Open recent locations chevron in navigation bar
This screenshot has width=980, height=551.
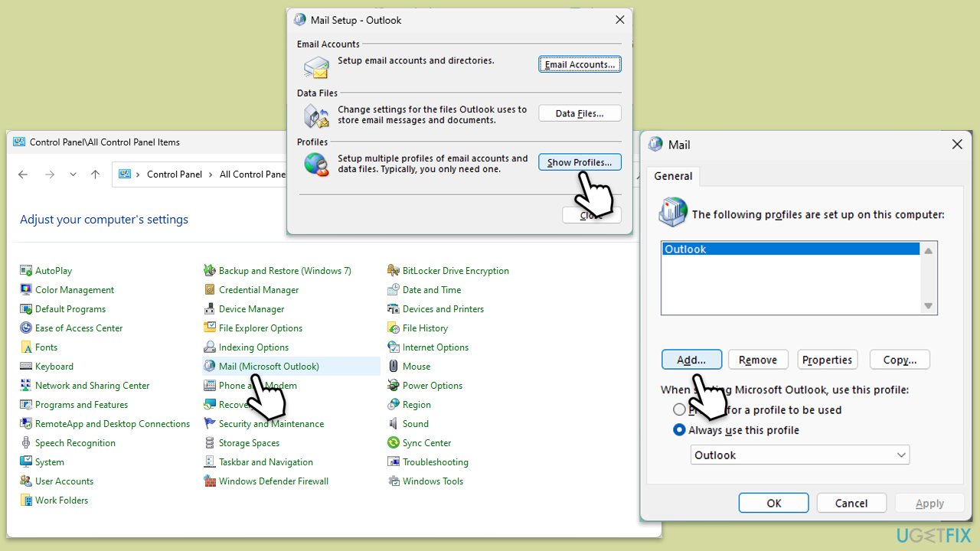tap(73, 174)
